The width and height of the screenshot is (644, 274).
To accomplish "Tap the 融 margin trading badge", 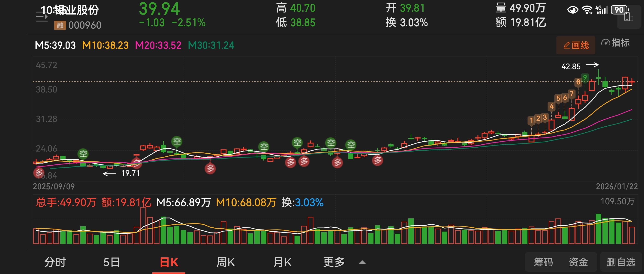I will tap(60, 25).
